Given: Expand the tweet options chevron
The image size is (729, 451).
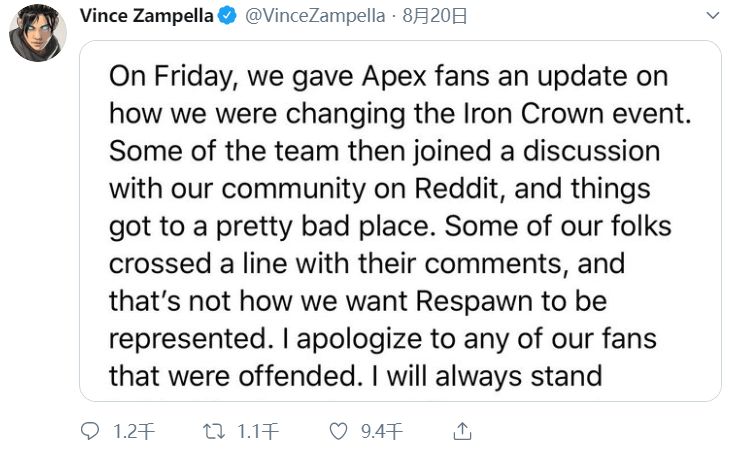Looking at the screenshot, I should coord(711,17).
